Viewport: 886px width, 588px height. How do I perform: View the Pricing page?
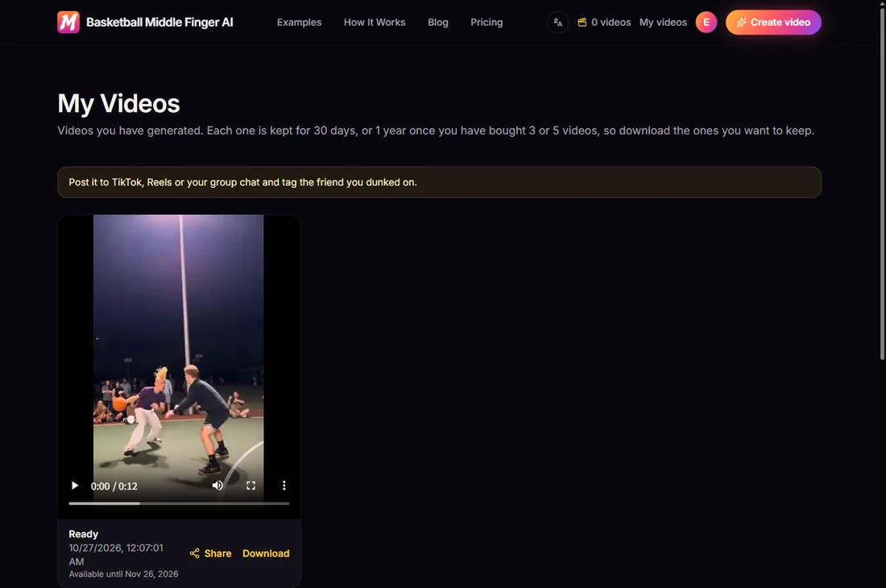click(x=486, y=22)
